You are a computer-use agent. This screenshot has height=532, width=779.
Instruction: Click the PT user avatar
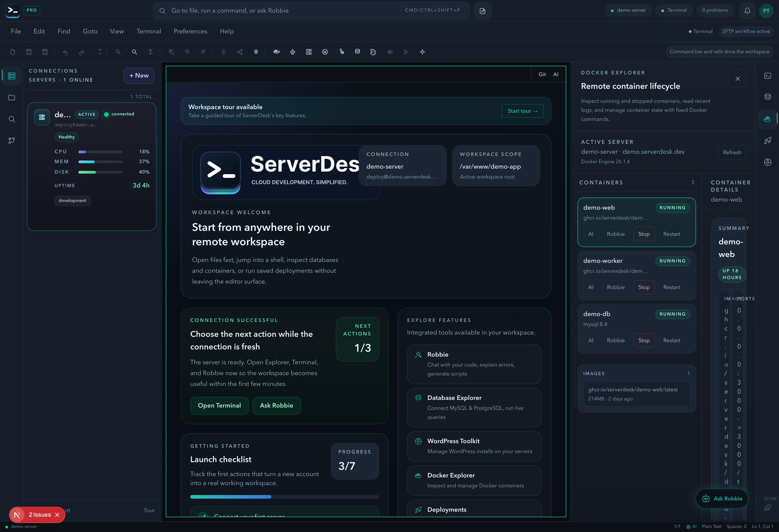tap(766, 11)
